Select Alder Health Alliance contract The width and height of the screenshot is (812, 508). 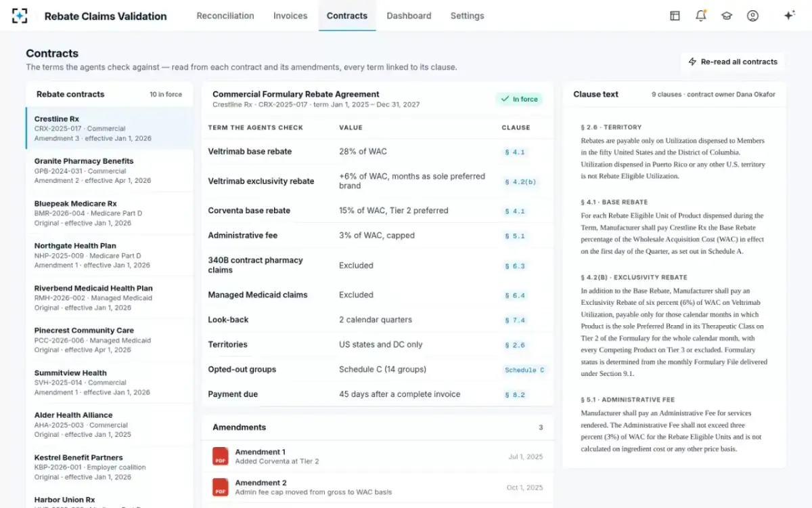(110, 425)
